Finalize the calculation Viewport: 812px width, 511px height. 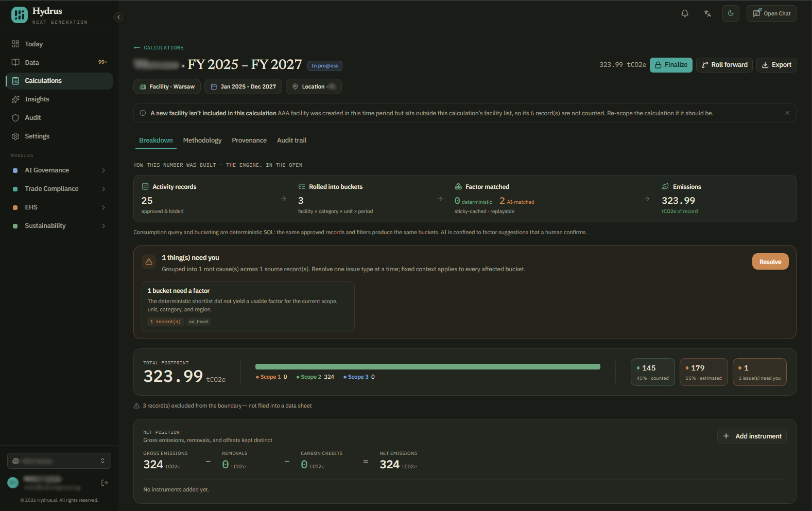pos(671,65)
